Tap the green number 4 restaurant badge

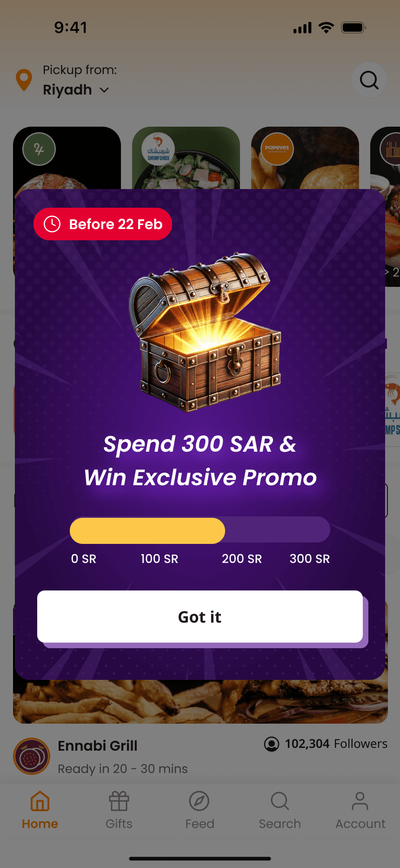39,149
